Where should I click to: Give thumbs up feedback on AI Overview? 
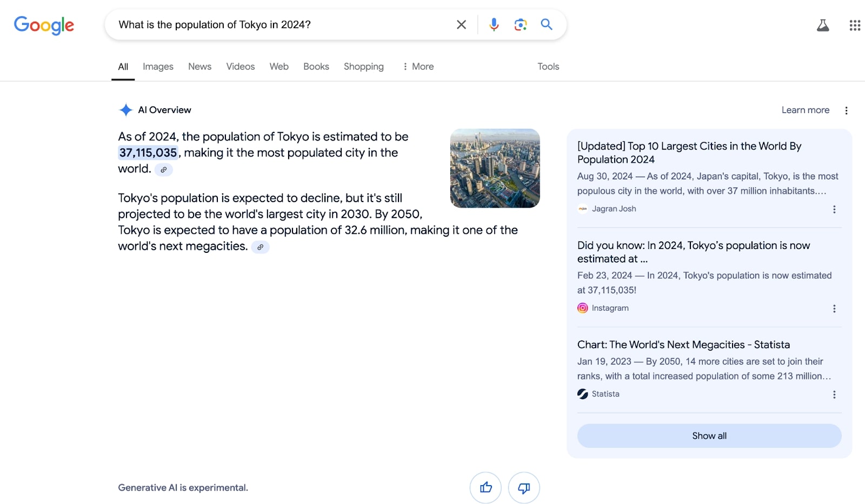click(485, 488)
